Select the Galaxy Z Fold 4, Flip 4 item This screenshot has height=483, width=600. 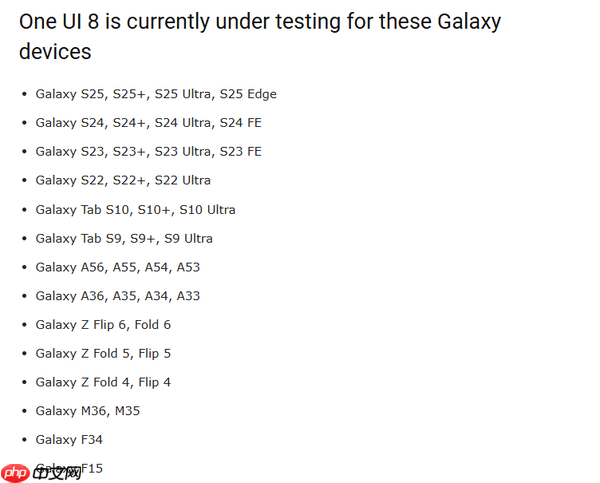point(103,382)
